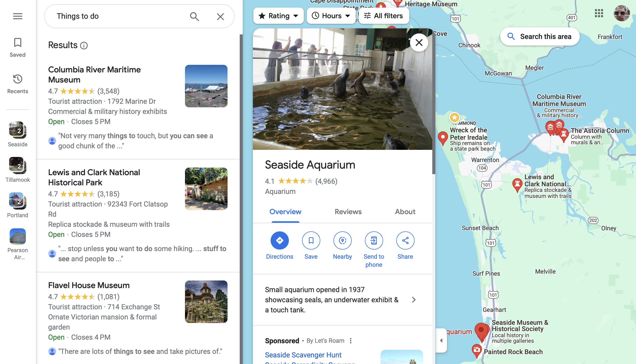Image resolution: width=636 pixels, height=364 pixels.
Task: Toggle the search bar clear button
Action: coord(221,16)
